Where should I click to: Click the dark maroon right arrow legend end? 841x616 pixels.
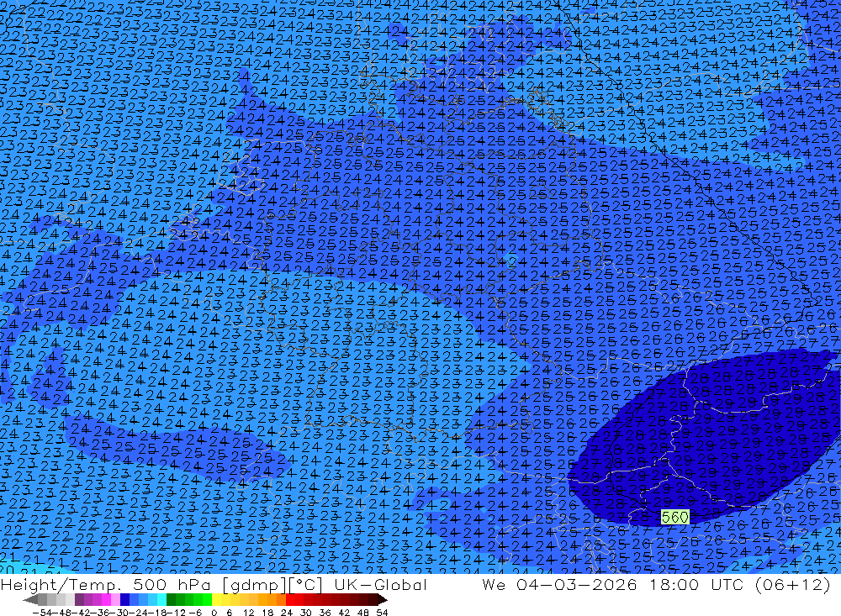pos(382,599)
